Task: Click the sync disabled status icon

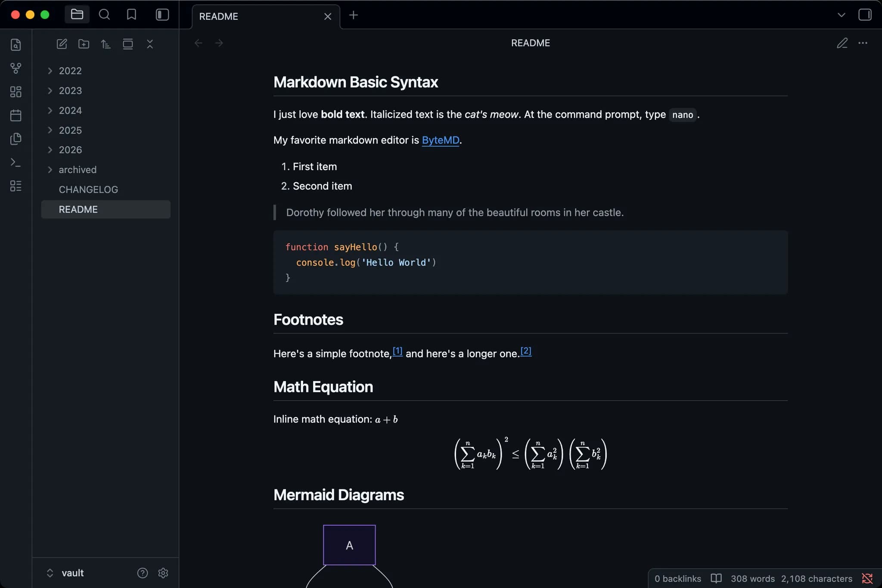Action: [867, 579]
